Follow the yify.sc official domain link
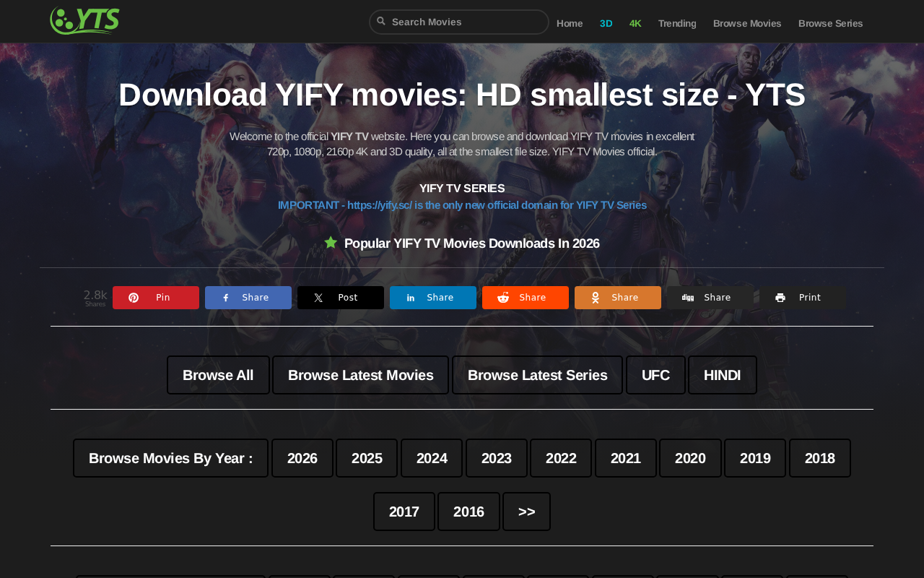924x578 pixels. point(462,205)
